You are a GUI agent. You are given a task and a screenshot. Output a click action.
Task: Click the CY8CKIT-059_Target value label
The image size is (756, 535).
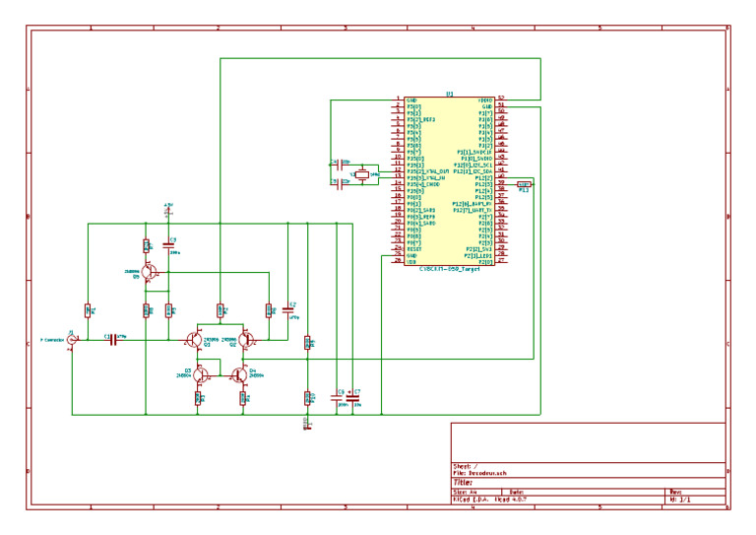(449, 269)
